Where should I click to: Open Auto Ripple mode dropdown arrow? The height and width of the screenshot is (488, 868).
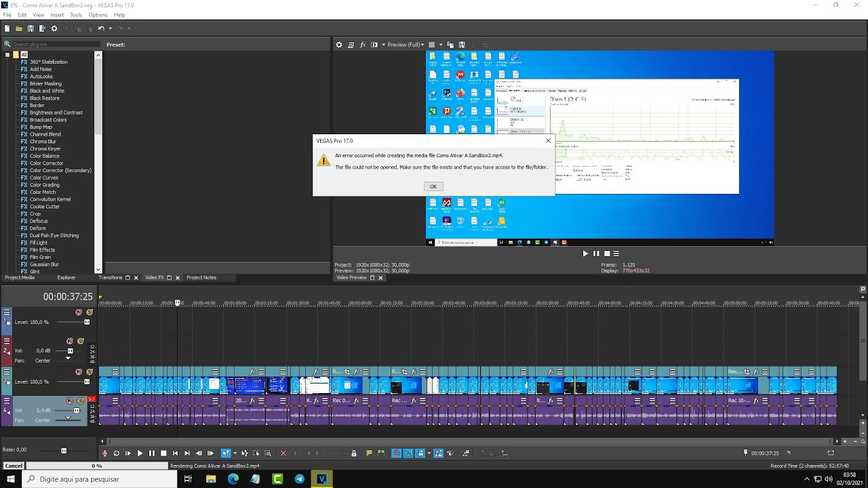pyautogui.click(x=429, y=453)
